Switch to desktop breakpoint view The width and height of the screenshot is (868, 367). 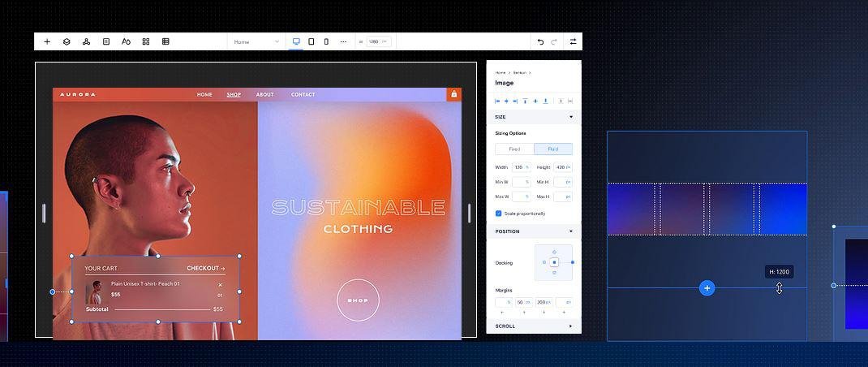296,41
